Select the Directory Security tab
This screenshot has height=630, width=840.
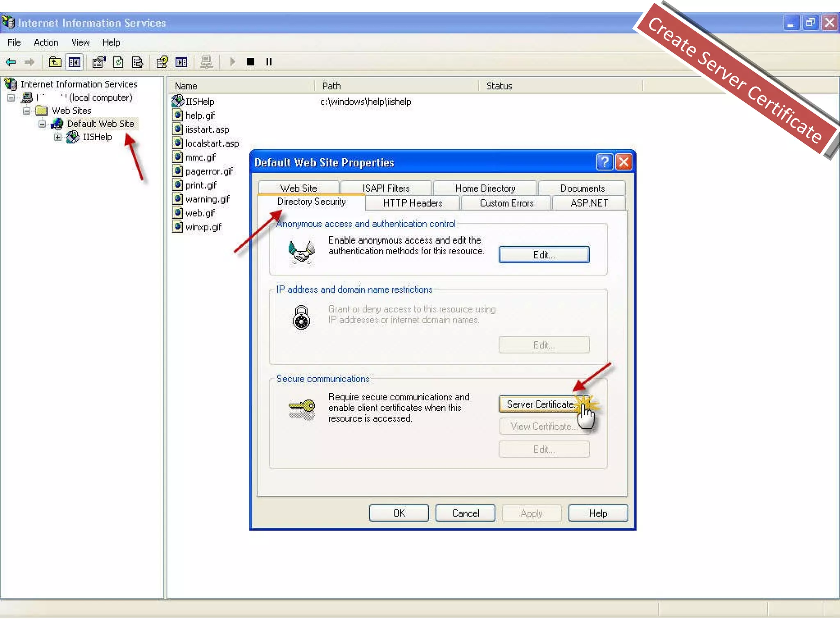(x=311, y=202)
